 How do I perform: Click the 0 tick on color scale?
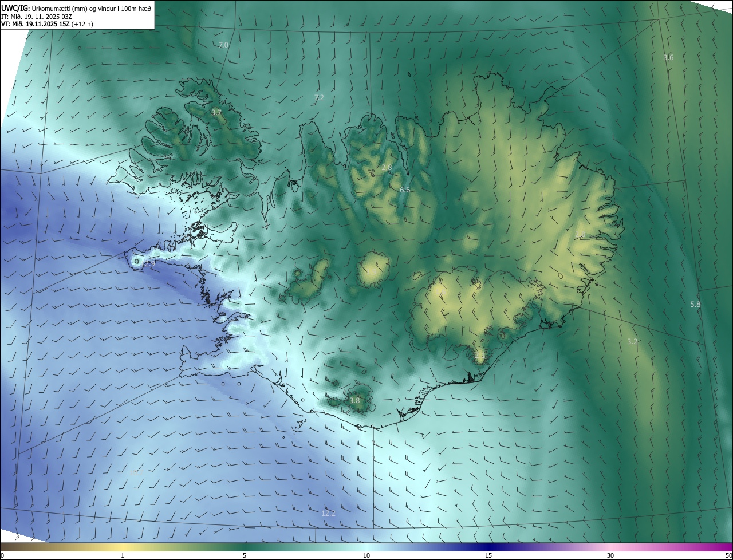2,555
